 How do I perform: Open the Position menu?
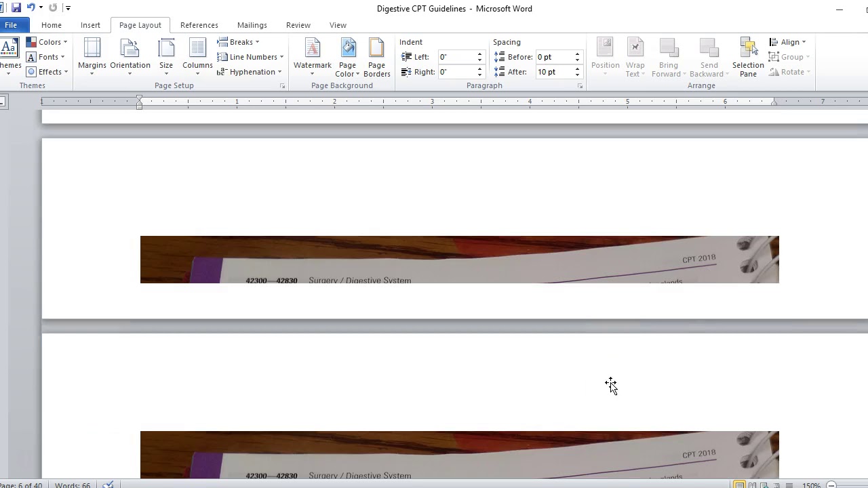(x=606, y=57)
